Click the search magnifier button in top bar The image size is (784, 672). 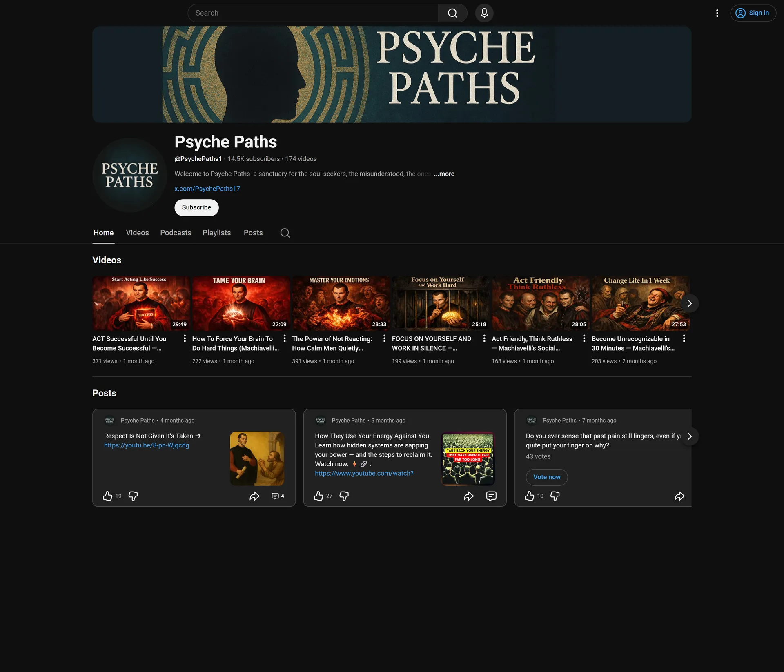click(452, 13)
